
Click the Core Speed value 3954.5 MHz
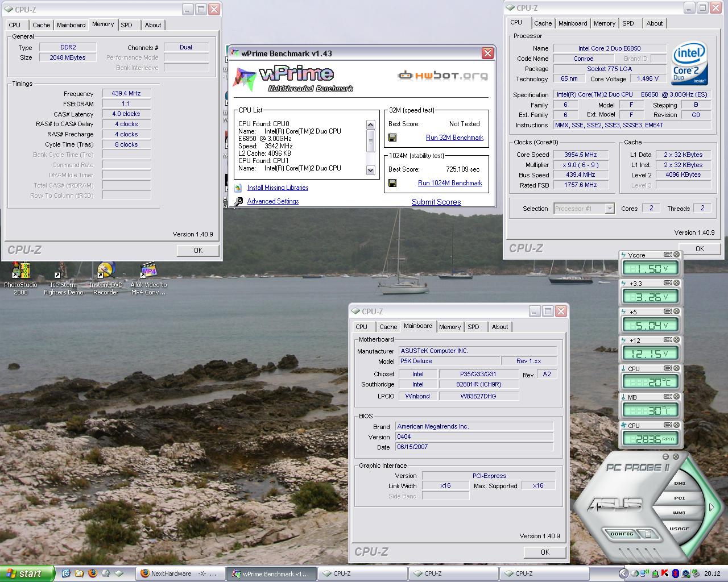tap(581, 155)
